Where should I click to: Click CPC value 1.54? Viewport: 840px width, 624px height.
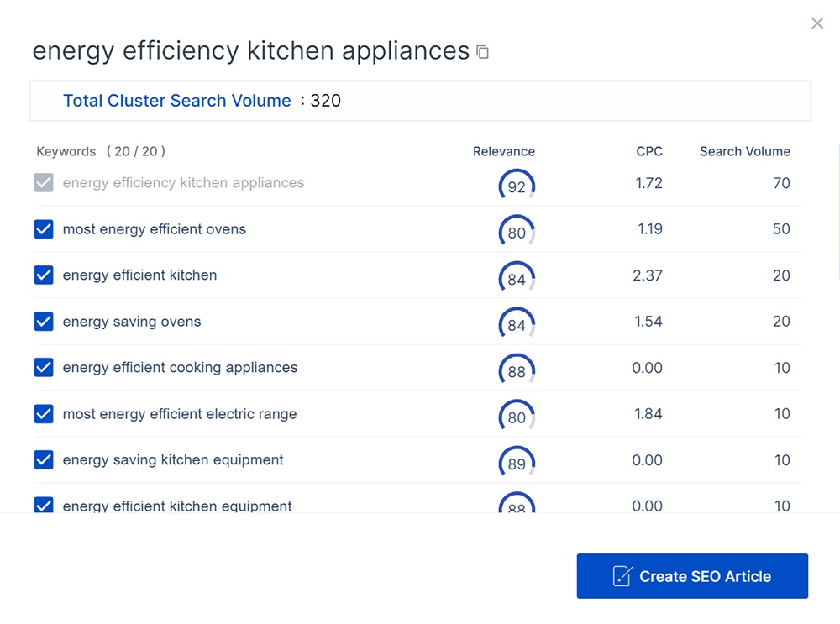point(648,322)
